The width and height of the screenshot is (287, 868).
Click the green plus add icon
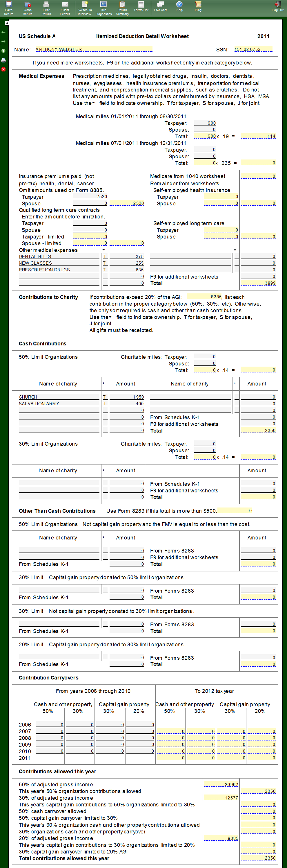click(3, 51)
